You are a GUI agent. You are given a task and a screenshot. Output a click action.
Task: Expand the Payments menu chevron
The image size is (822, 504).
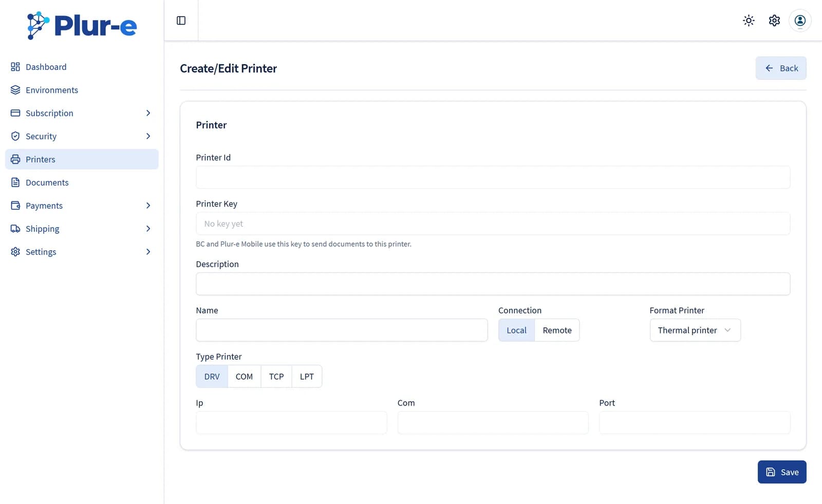(x=148, y=206)
